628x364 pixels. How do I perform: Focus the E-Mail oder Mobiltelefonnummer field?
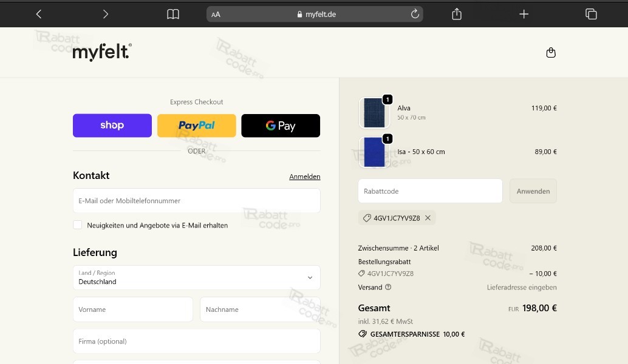coord(197,201)
